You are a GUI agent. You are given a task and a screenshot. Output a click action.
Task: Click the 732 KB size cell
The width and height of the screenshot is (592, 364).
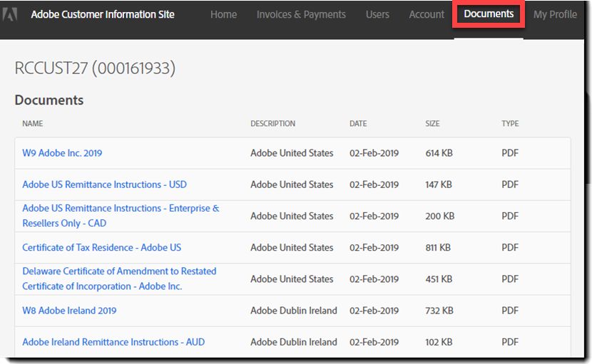pos(439,311)
